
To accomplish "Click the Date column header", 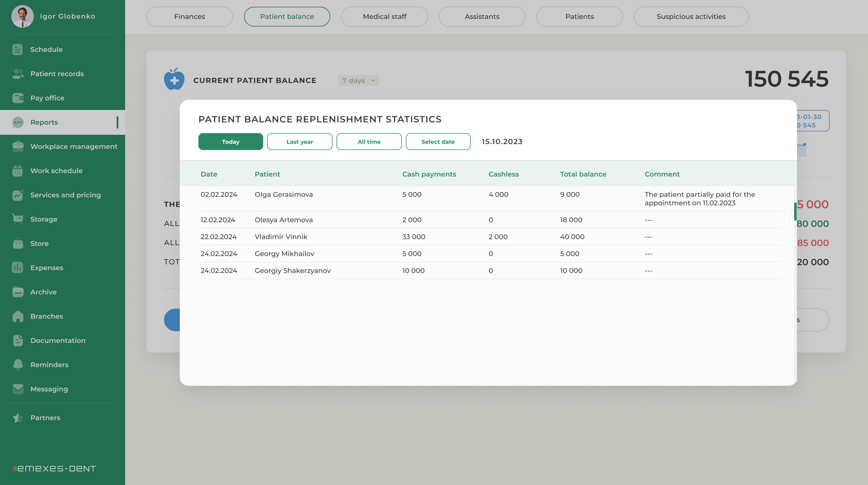I will coord(209,174).
